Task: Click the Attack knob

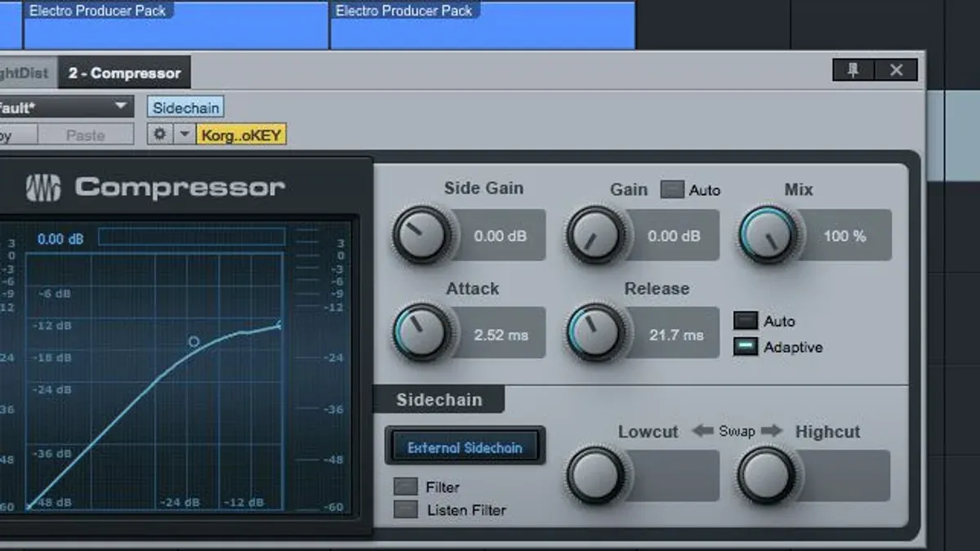Action: 422,333
